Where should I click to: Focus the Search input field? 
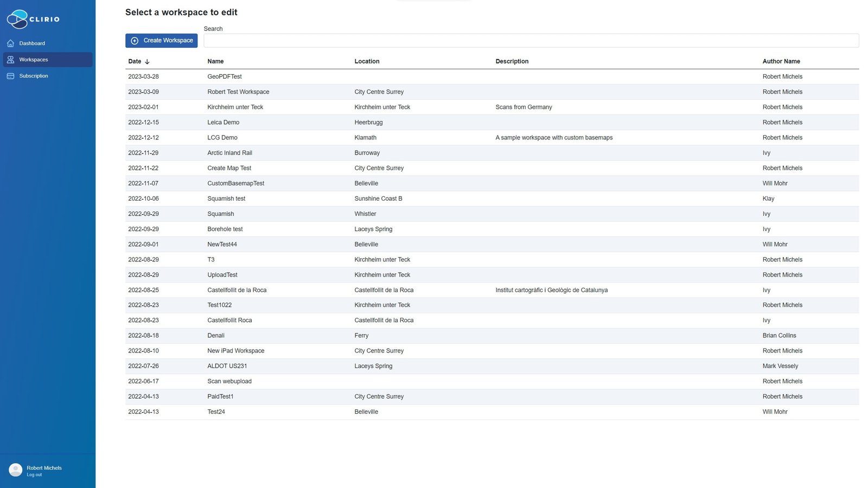(x=531, y=41)
